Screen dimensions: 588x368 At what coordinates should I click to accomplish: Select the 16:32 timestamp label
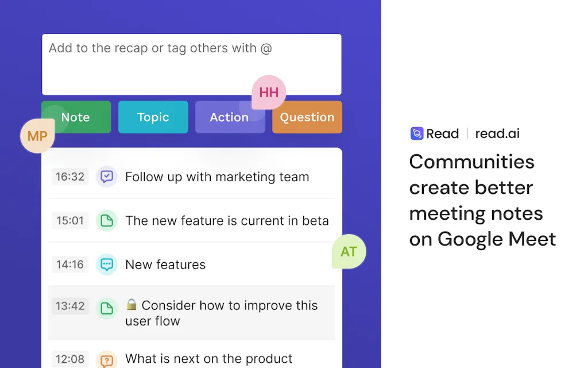point(69,177)
